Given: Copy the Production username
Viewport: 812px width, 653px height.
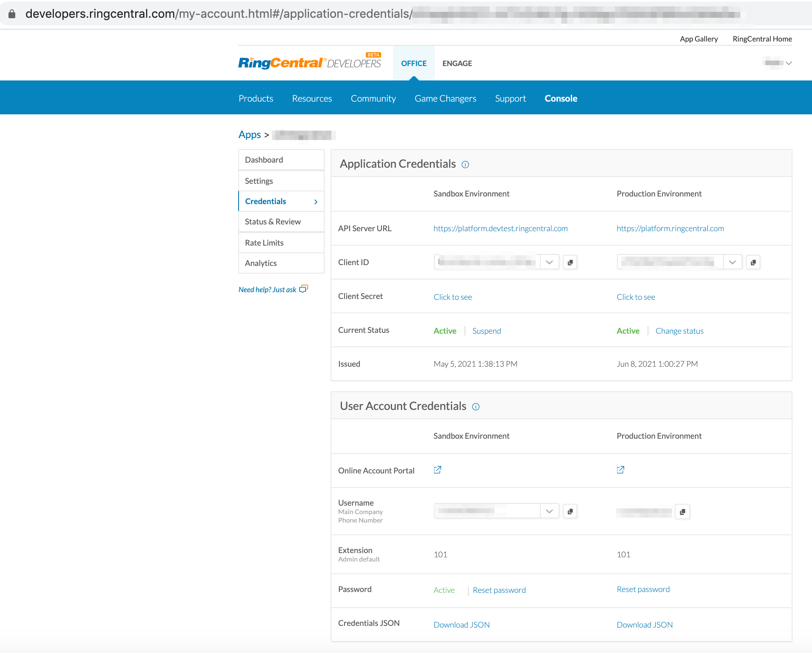Looking at the screenshot, I should pyautogui.click(x=682, y=512).
